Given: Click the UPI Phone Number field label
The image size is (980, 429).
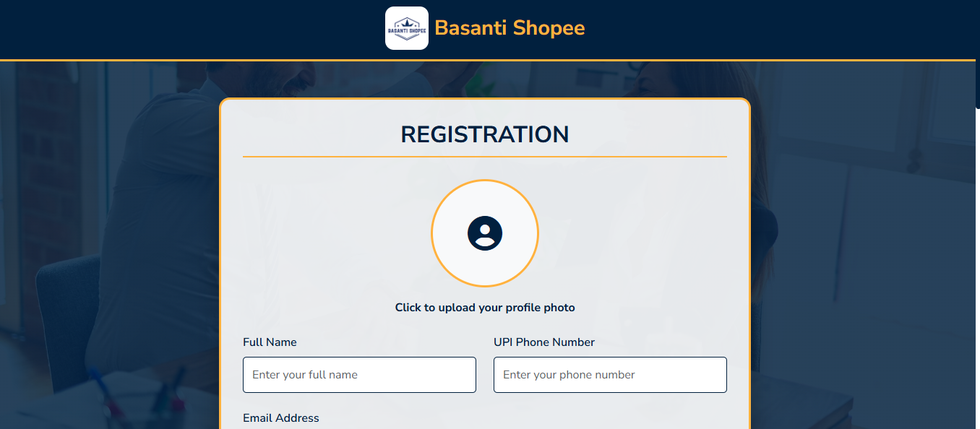Looking at the screenshot, I should pos(543,342).
